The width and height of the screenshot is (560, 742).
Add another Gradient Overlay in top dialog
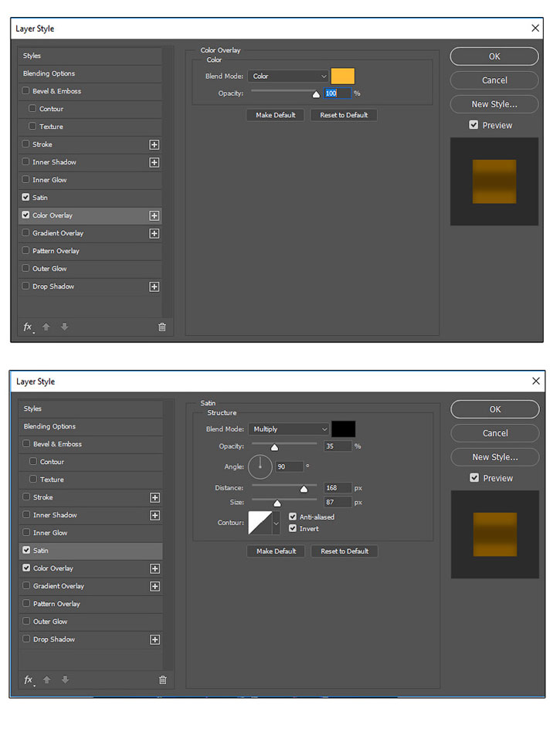(x=154, y=233)
